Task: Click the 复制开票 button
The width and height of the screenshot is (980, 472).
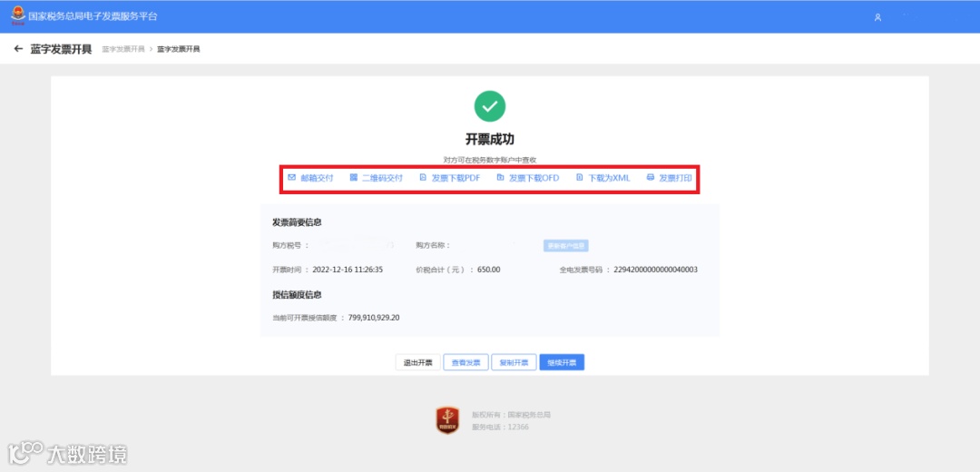Action: coord(514,362)
